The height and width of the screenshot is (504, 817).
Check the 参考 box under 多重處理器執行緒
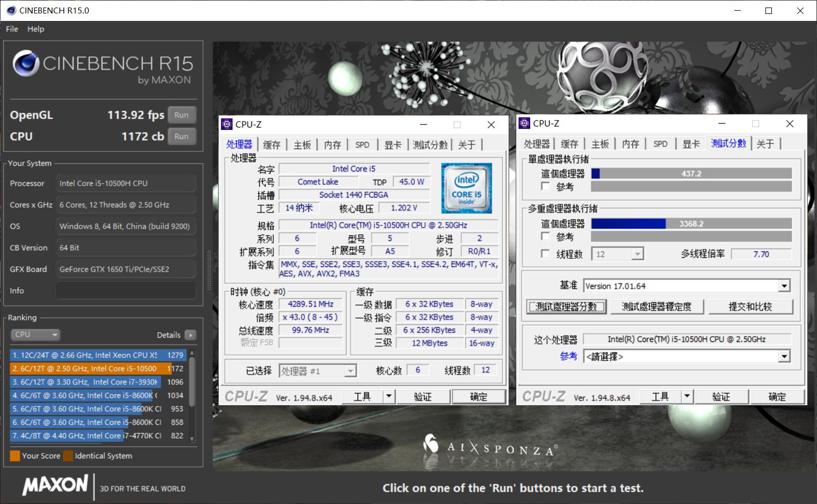point(545,237)
